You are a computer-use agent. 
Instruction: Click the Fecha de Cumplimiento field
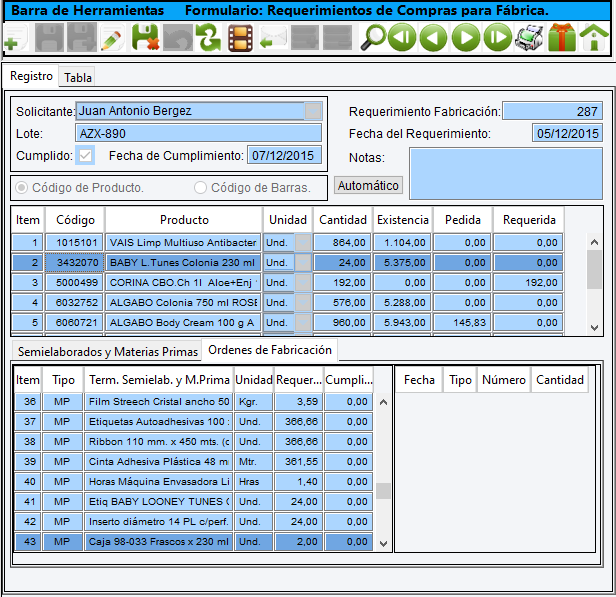(x=284, y=156)
